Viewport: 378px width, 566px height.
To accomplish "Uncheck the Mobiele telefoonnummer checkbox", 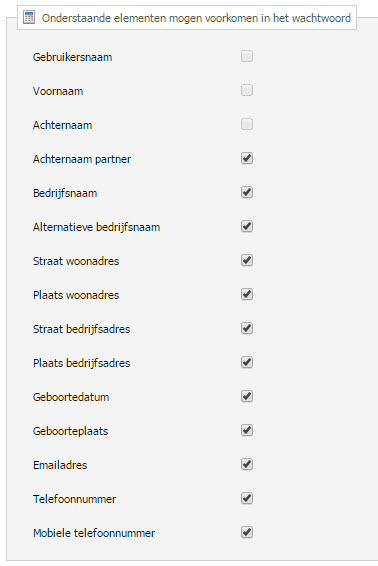I will [x=247, y=532].
